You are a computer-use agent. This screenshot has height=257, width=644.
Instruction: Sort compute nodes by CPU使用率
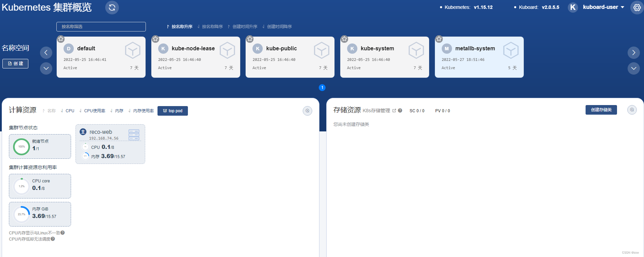pos(92,111)
